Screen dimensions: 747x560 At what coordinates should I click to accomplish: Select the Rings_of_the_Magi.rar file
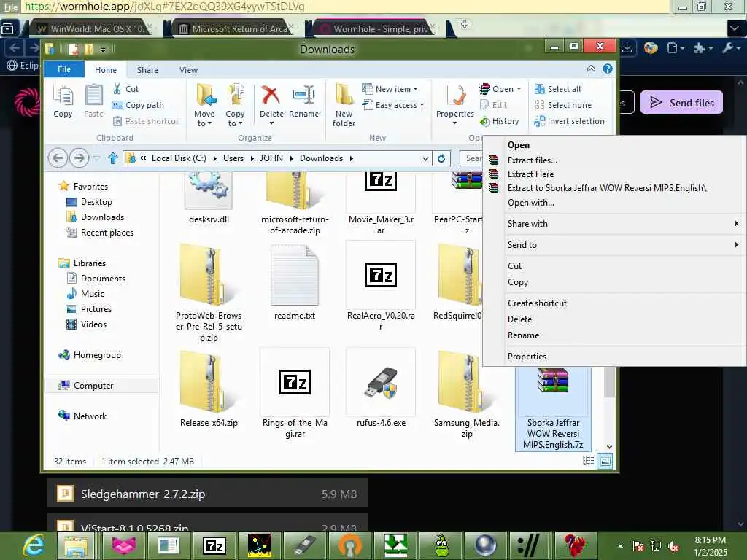coord(295,394)
